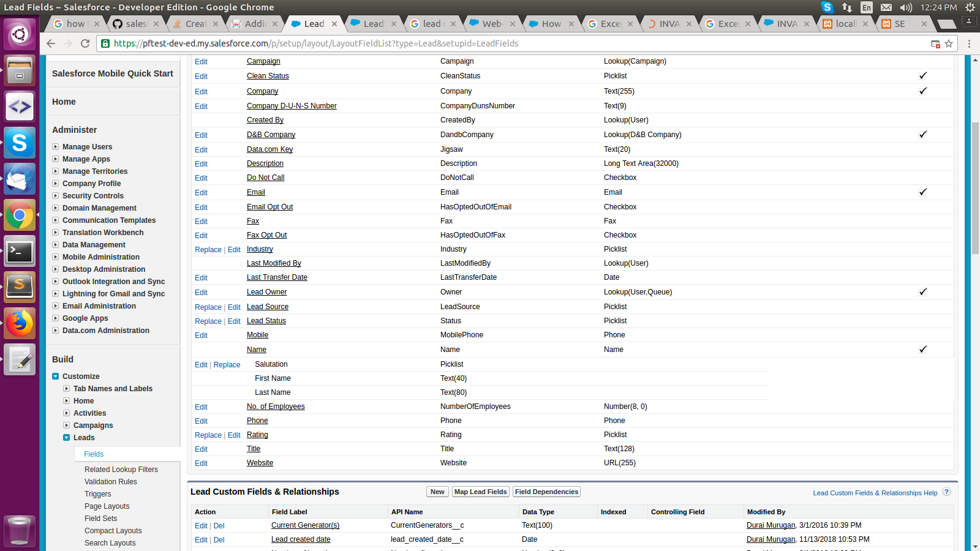Close the 'SE' browser tab

coord(924,24)
